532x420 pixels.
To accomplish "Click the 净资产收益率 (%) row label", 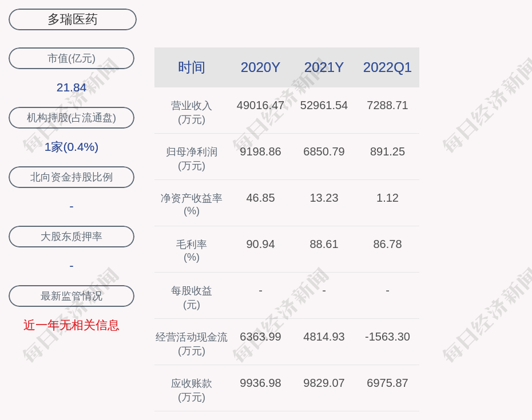I will [x=192, y=205].
